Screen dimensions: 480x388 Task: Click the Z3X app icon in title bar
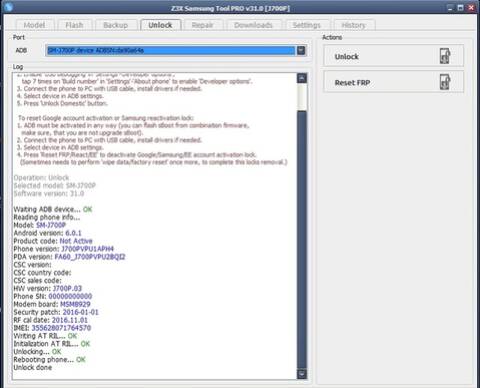tap(8, 7)
